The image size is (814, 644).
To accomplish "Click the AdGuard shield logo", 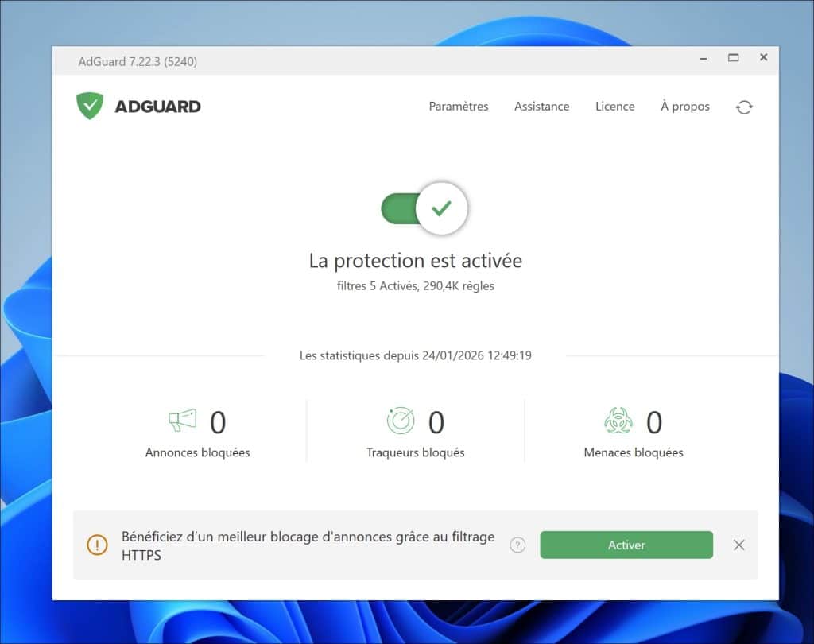I will [x=90, y=105].
